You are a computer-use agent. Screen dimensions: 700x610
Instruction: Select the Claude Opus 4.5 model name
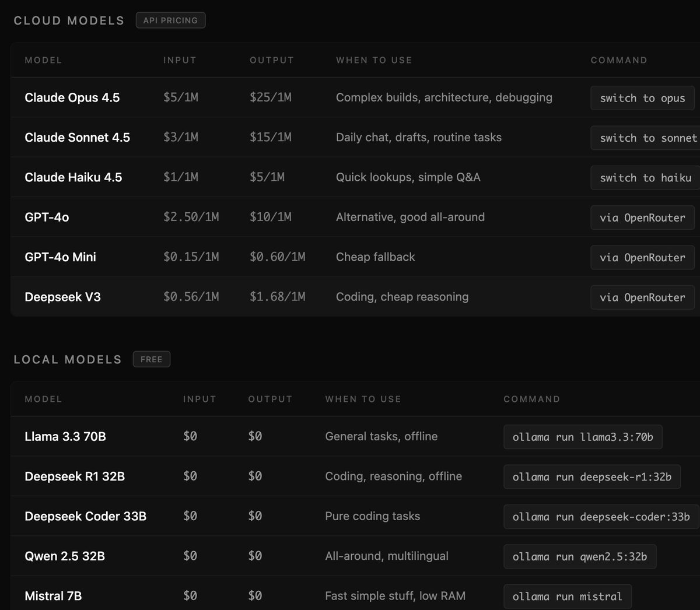click(72, 97)
